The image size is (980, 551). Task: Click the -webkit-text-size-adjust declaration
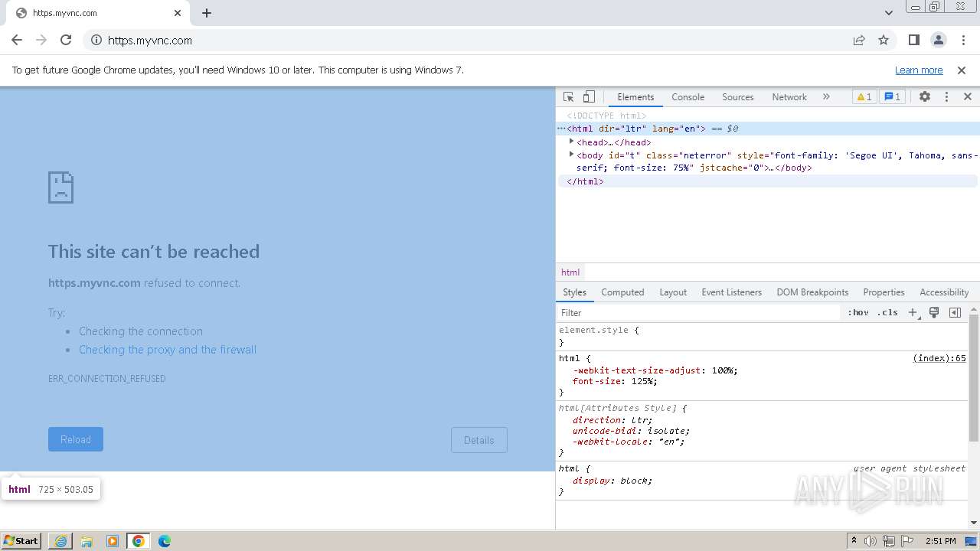point(655,370)
